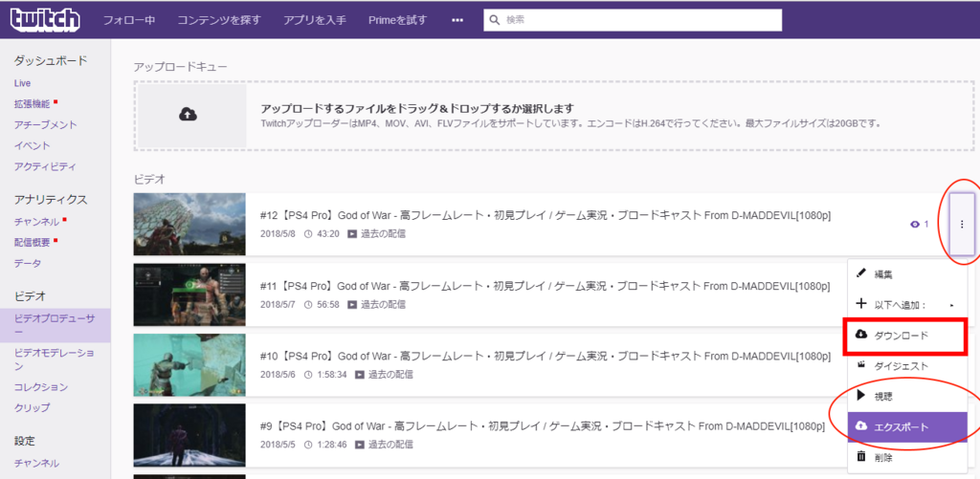The height and width of the screenshot is (479, 980).
Task: Click the clapperboard icon next to ダイジェスト
Action: point(860,364)
